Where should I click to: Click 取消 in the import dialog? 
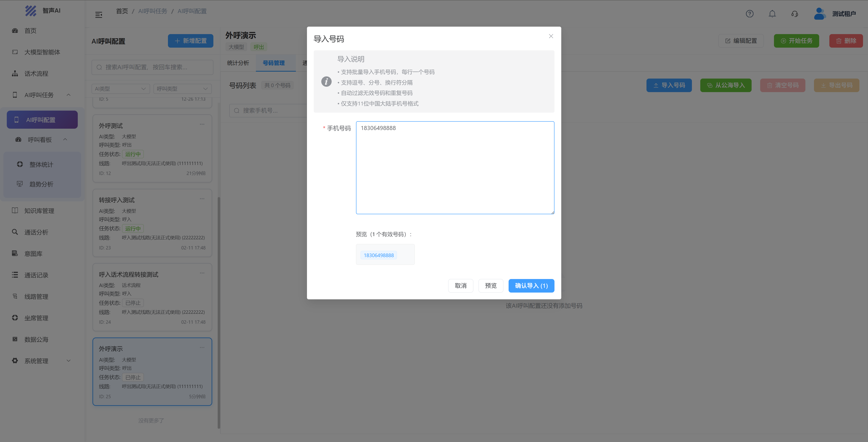(460, 286)
